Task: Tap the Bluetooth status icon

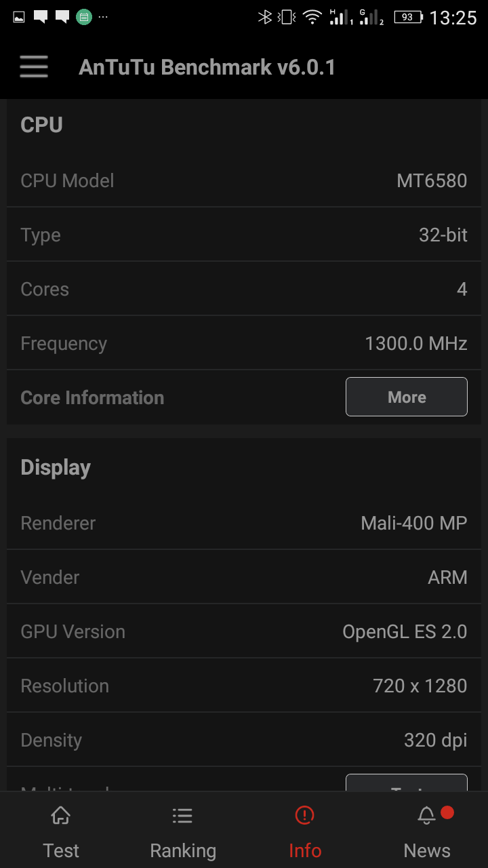Action: 264,17
